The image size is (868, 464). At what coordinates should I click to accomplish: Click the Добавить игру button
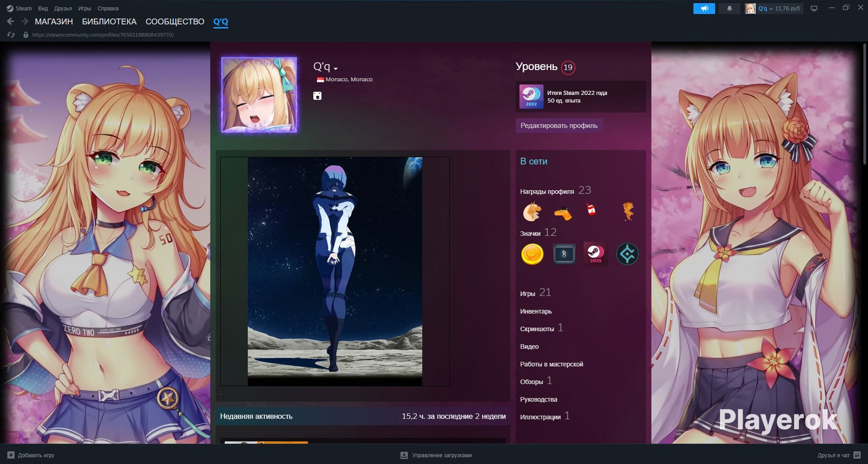pos(31,455)
